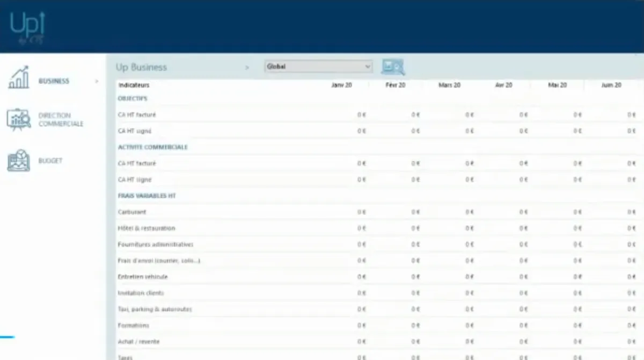Click the Up logo in the top banner
Screen dimensions: 644x360
pos(26,27)
